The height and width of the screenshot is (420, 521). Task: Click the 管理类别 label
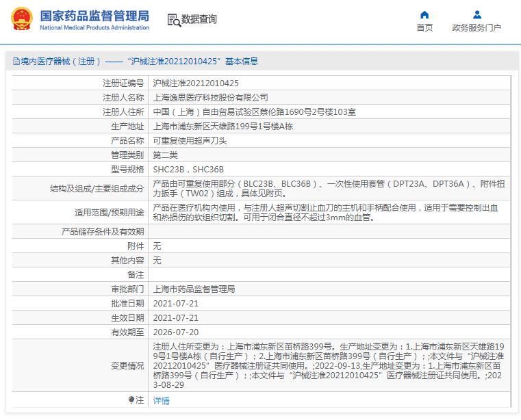(x=127, y=155)
